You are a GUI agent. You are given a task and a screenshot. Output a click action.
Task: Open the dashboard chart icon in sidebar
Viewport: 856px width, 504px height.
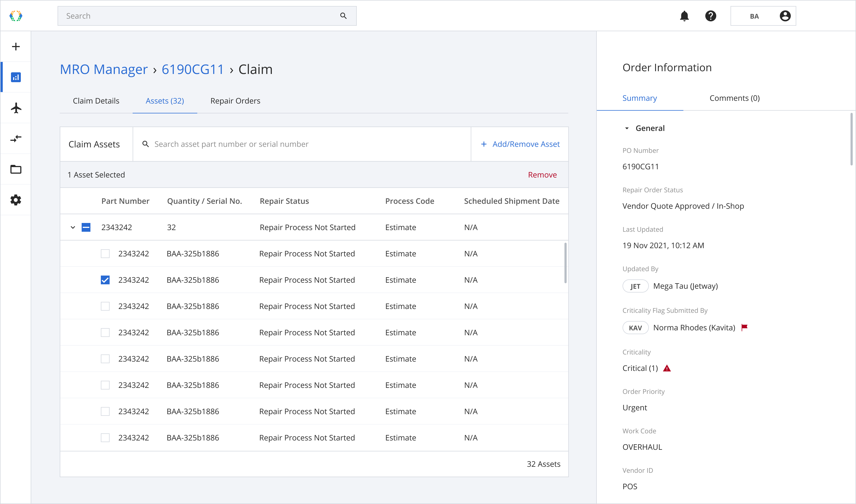pyautogui.click(x=16, y=78)
